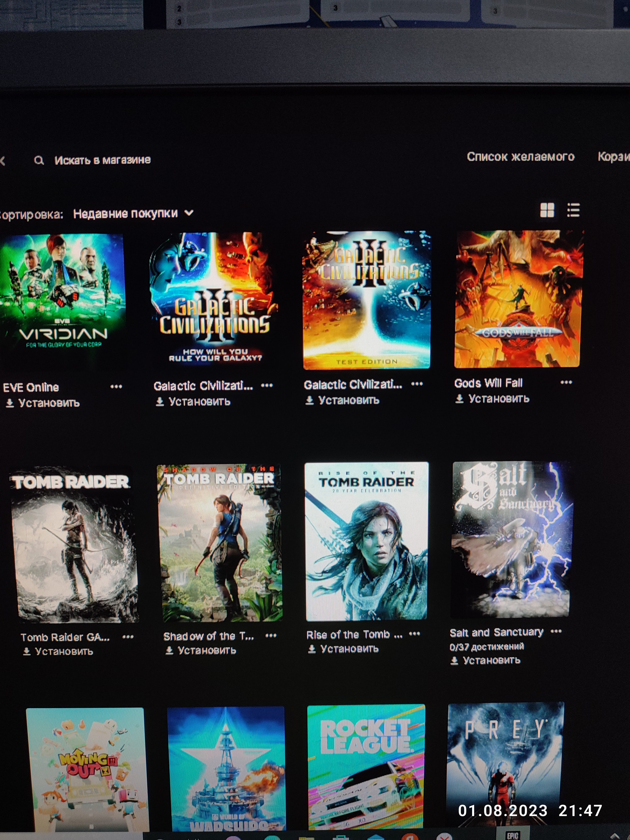Viewport: 630px width, 840px height.
Task: Click the 'EVE Online' title text
Action: 31,388
